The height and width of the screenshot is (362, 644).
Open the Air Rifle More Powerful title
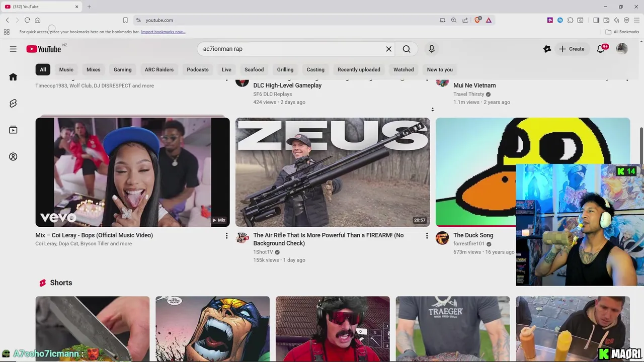pyautogui.click(x=329, y=239)
